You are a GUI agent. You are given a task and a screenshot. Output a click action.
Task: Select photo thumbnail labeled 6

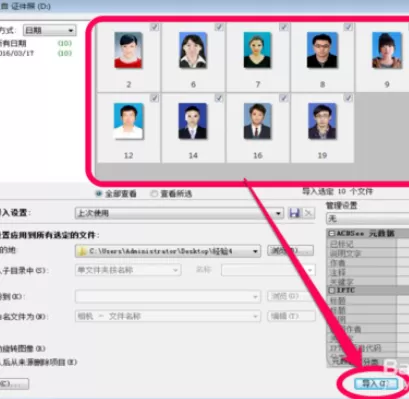193,50
